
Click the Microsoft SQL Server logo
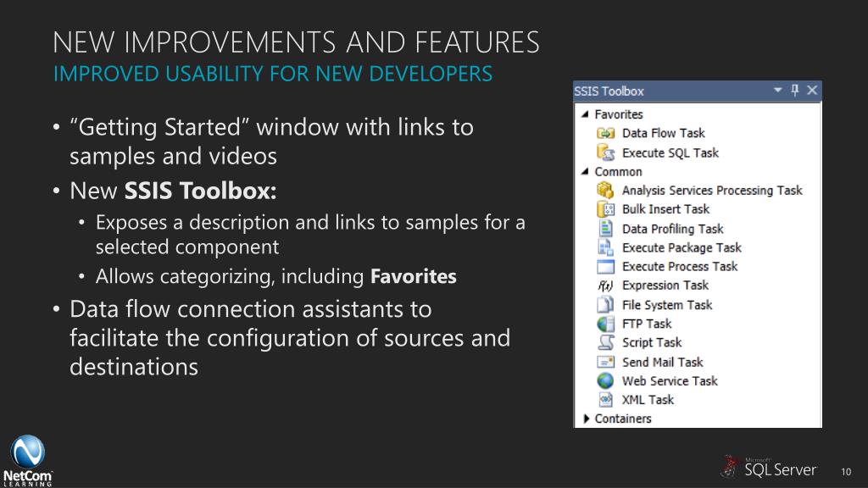768,467
